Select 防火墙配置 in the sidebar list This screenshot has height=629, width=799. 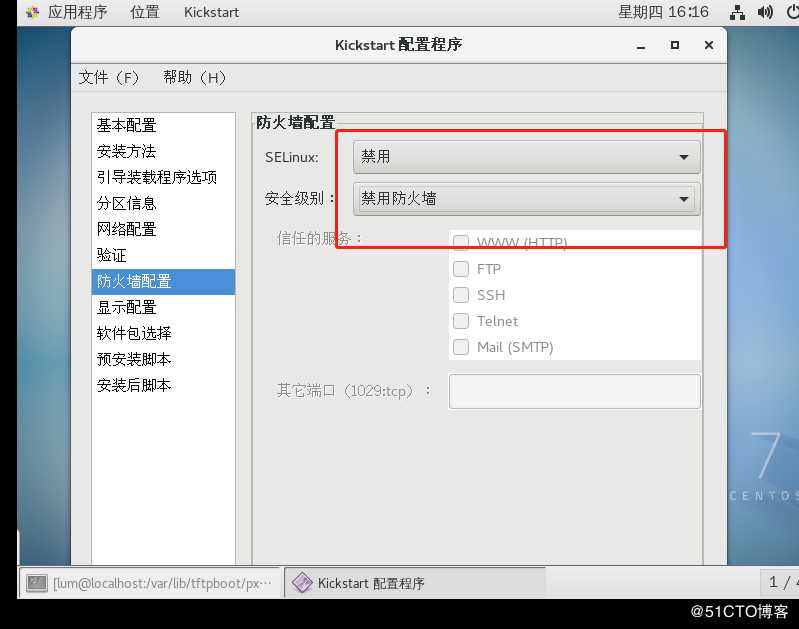(163, 281)
